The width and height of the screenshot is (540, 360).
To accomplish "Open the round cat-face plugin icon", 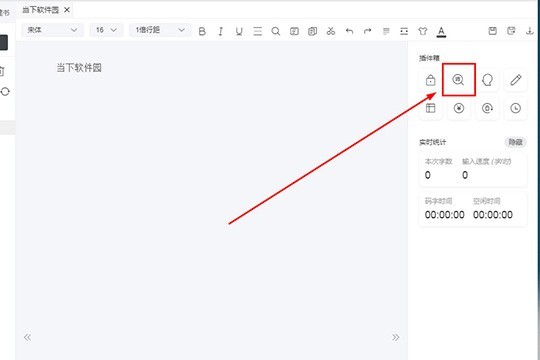I will [458, 108].
